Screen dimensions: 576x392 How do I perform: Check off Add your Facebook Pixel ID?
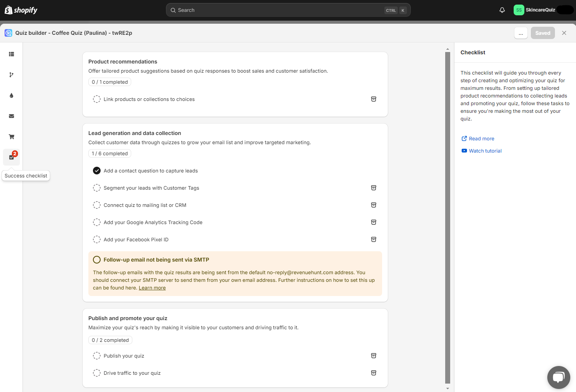tap(97, 239)
